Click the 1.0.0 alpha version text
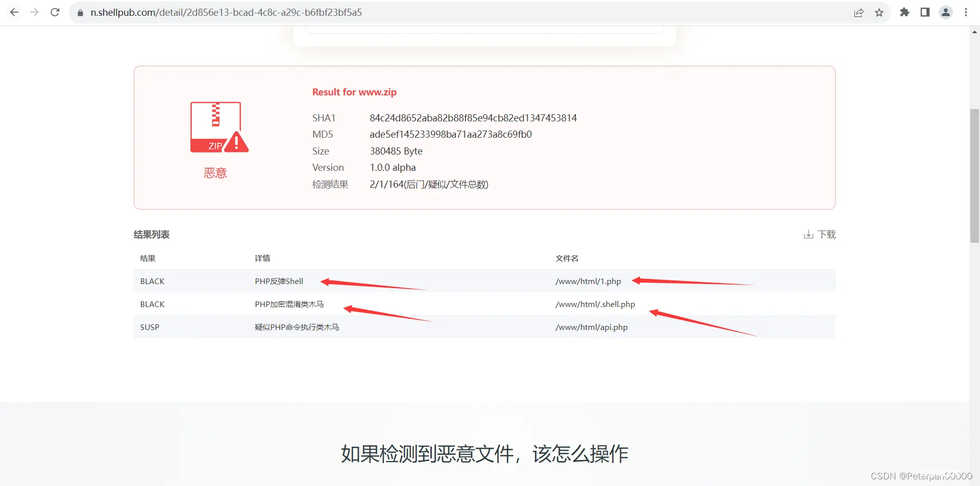Image resolution: width=980 pixels, height=486 pixels. [393, 167]
